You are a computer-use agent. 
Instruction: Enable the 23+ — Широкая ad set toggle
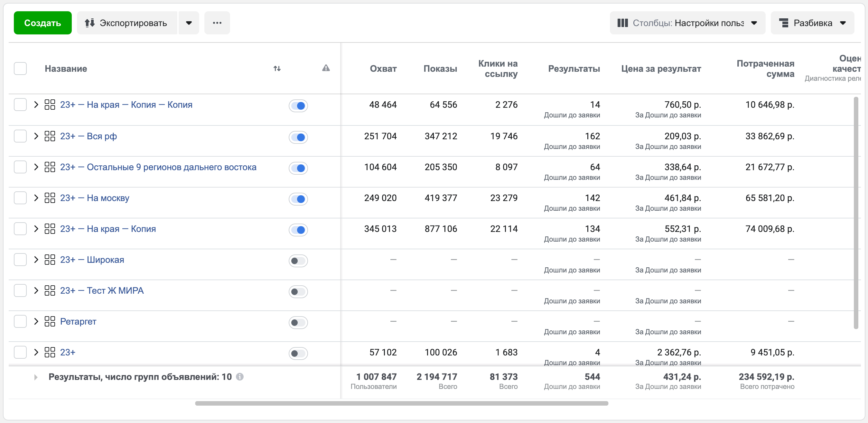point(298,261)
